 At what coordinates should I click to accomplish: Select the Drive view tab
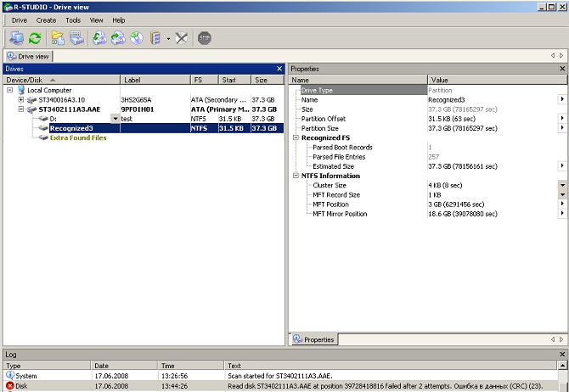[x=28, y=56]
